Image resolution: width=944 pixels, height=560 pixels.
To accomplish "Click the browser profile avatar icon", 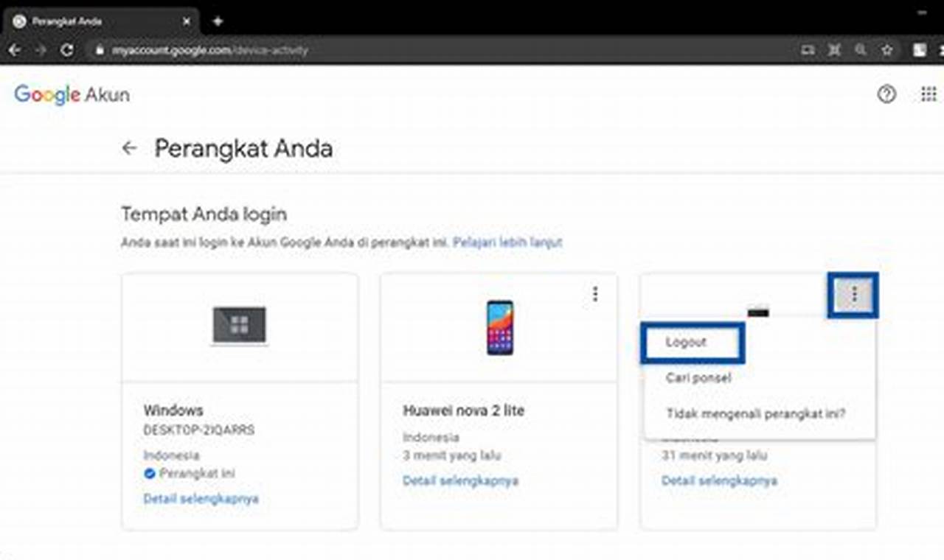I will pos(920,50).
